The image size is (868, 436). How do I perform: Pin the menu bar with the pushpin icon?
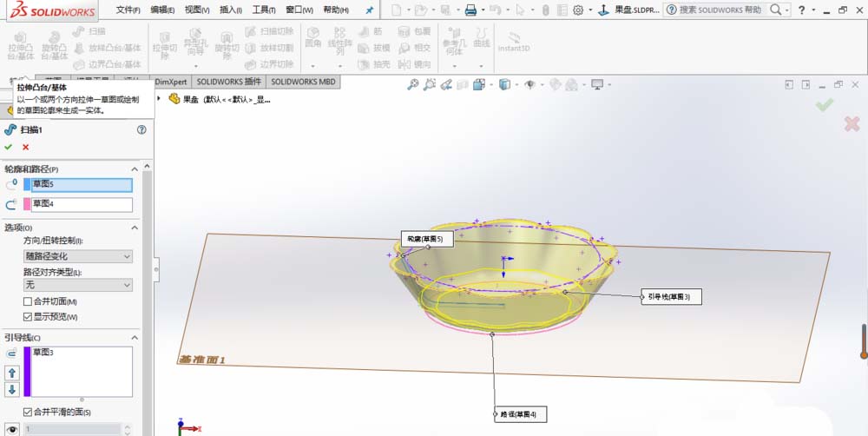point(370,10)
